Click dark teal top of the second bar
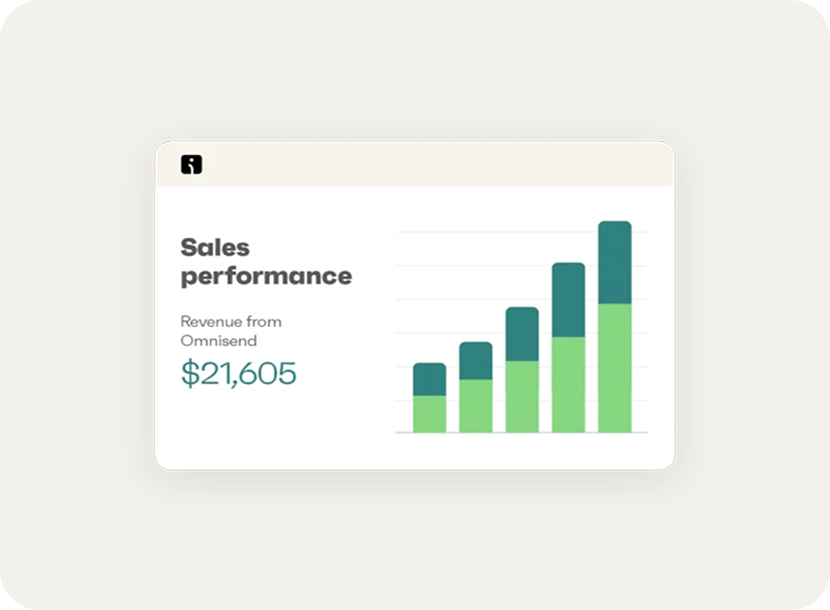This screenshot has width=830, height=610. click(475, 361)
